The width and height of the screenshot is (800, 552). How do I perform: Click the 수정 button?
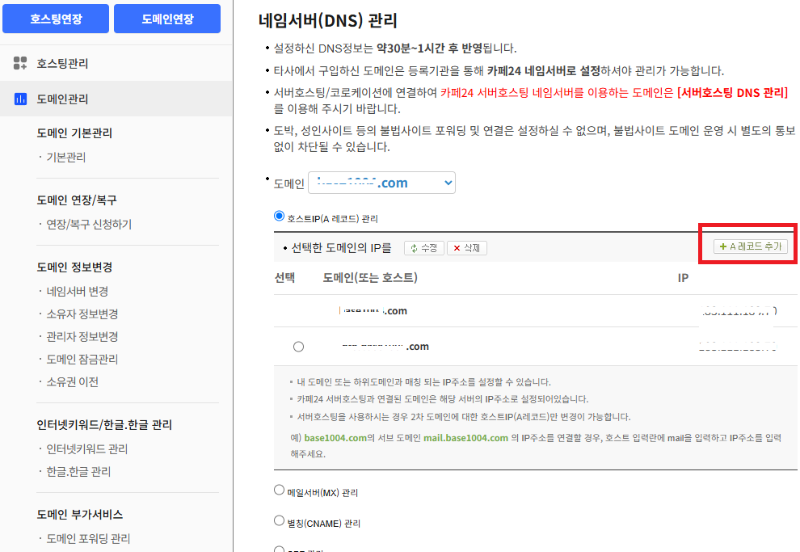click(x=424, y=248)
